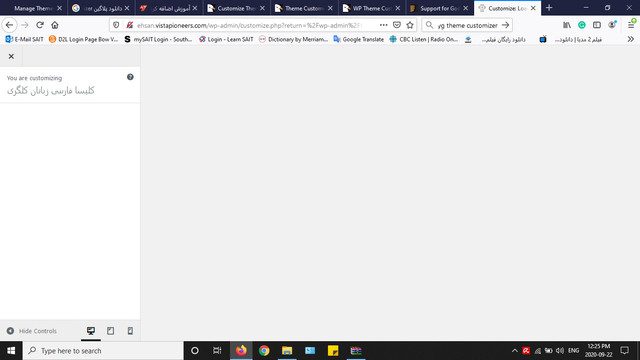Click the insecure connection padlock icon
Screen dimensions: 640x360
[x=129, y=25]
